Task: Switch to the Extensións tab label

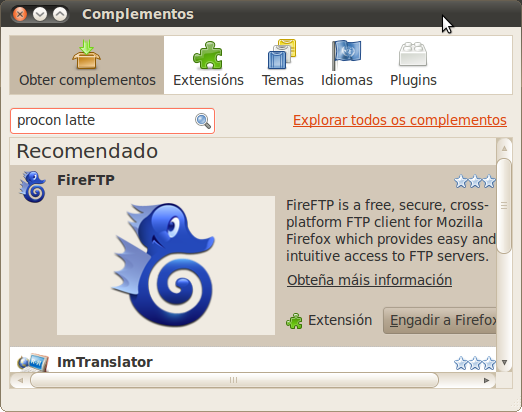Action: [x=208, y=80]
